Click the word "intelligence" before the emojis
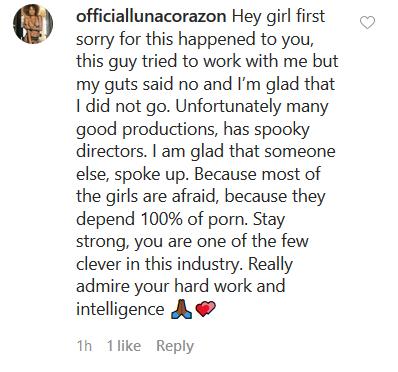 120,309
